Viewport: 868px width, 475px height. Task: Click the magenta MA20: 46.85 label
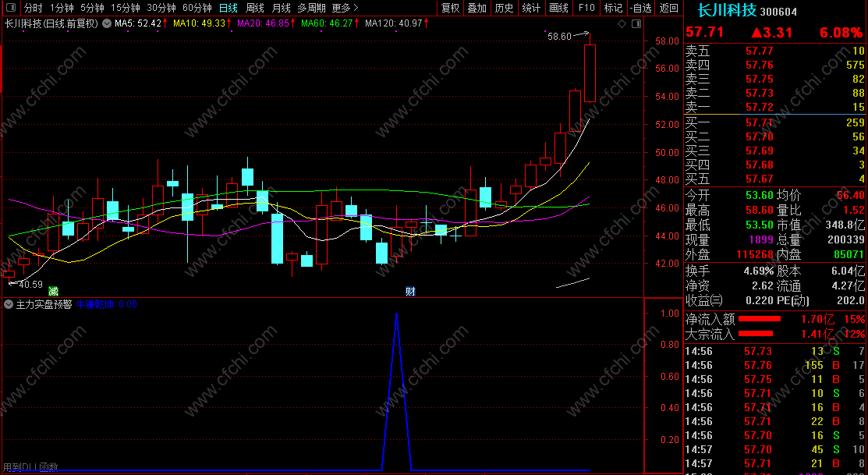coord(264,24)
